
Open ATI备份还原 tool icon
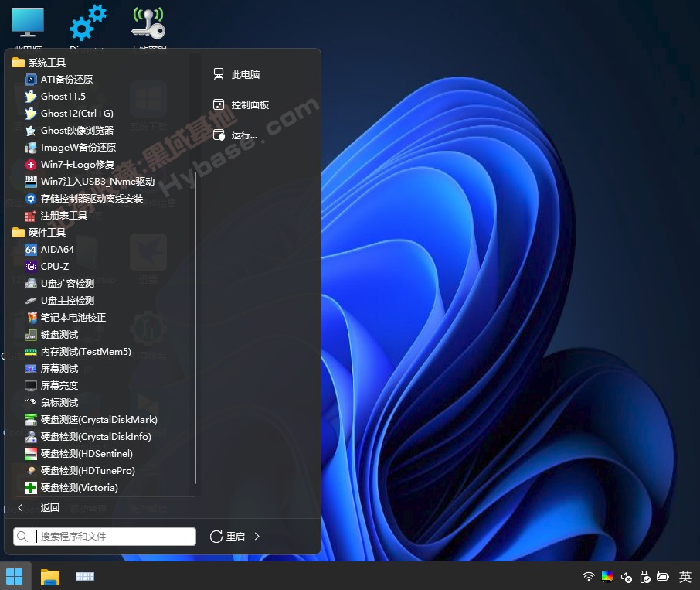pos(30,80)
